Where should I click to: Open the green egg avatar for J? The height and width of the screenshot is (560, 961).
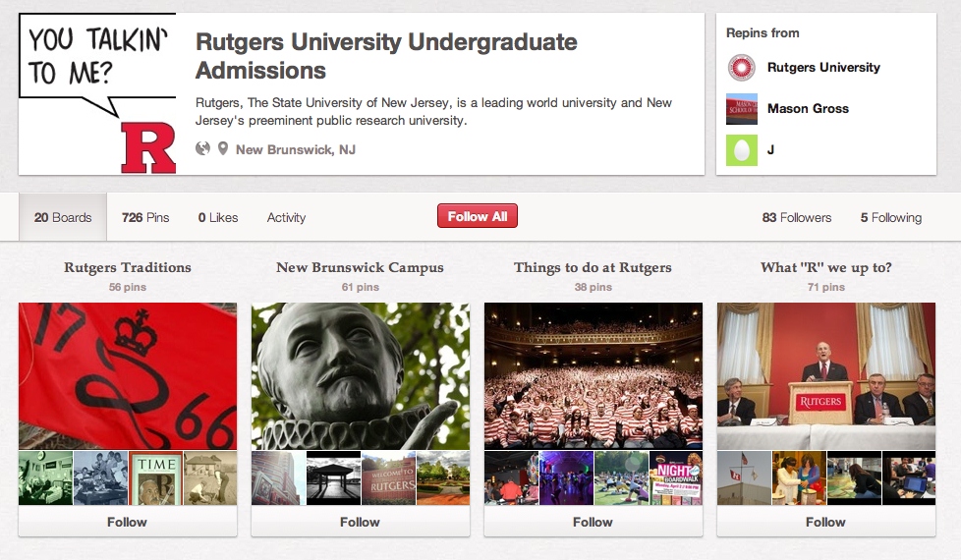(x=742, y=149)
